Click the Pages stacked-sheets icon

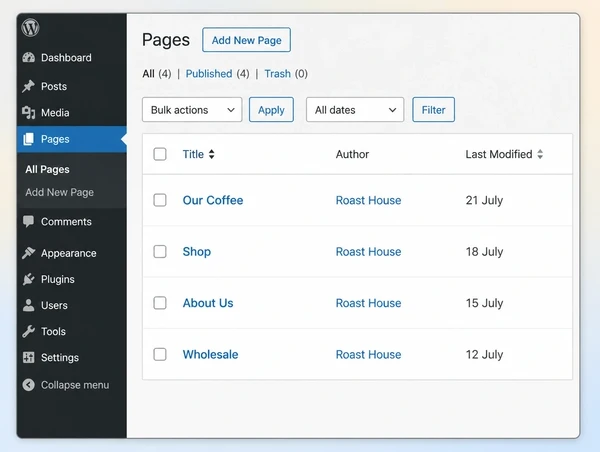click(29, 139)
